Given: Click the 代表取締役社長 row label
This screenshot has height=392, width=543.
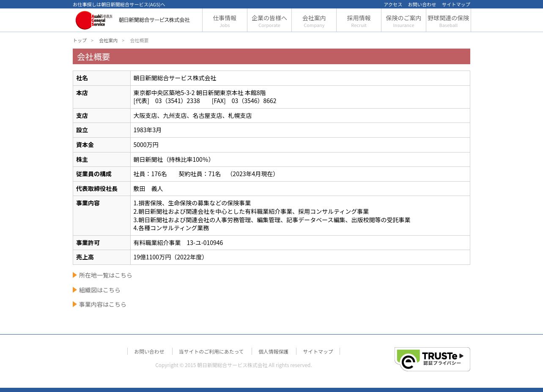Looking at the screenshot, I should (x=97, y=189).
